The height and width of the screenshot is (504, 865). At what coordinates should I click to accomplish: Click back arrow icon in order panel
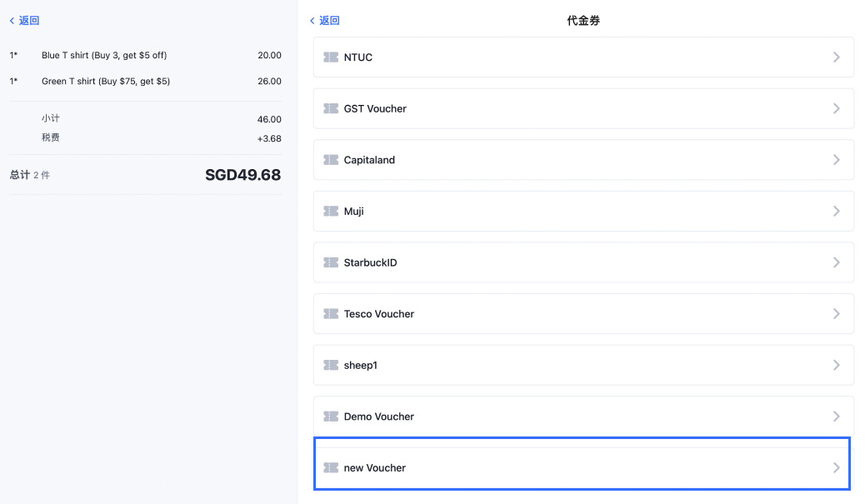click(x=12, y=20)
